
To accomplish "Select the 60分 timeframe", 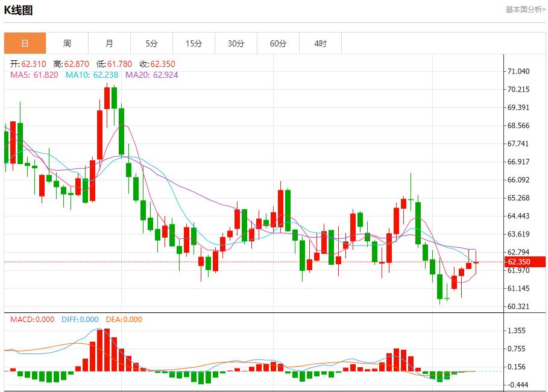I will pos(278,43).
